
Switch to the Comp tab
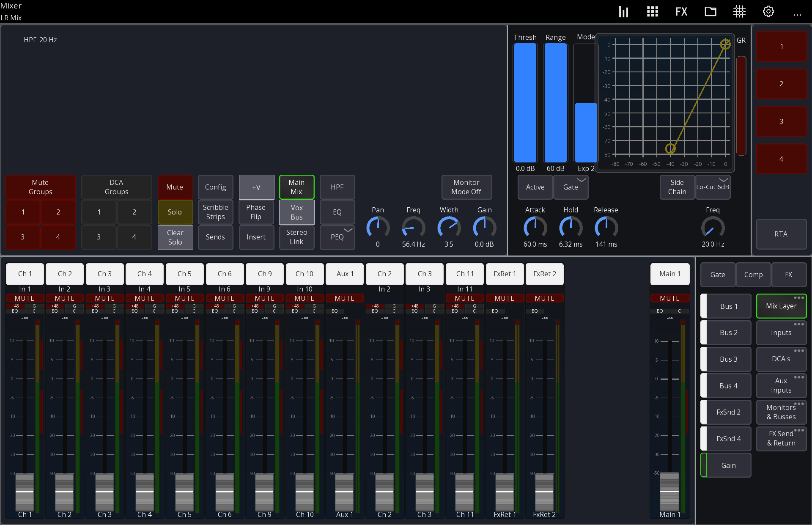coord(753,275)
